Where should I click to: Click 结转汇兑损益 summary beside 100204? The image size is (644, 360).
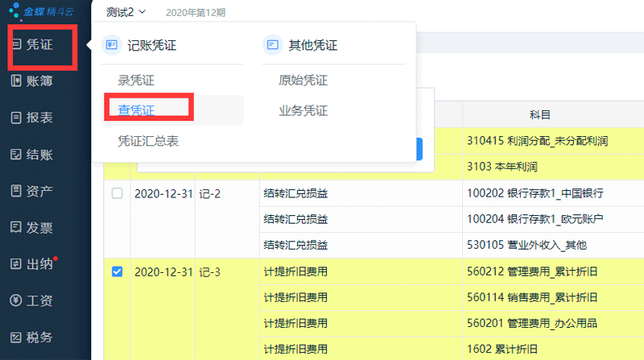coord(295,219)
